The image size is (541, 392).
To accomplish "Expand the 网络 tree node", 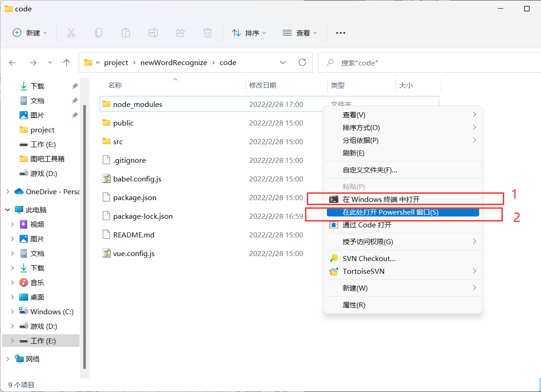I will [x=8, y=359].
